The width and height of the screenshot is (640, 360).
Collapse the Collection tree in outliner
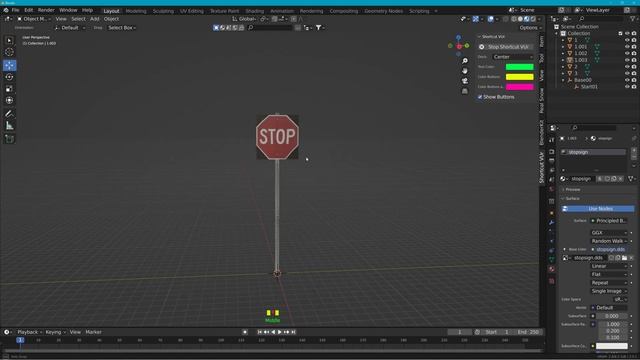point(557,33)
